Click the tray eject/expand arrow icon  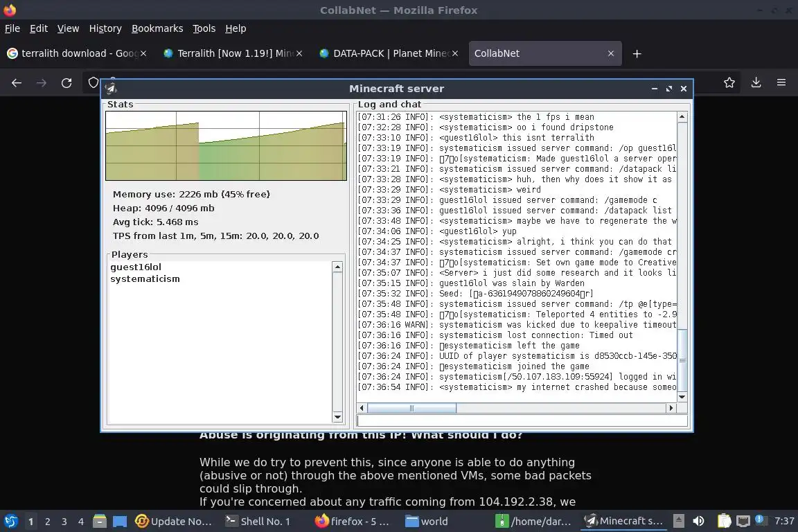point(678,521)
